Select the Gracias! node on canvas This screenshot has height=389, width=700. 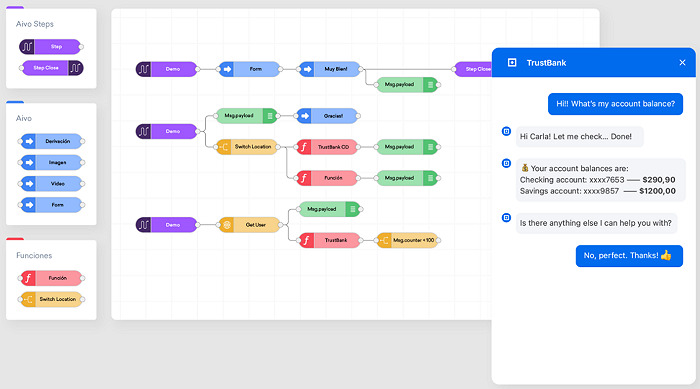(327, 116)
